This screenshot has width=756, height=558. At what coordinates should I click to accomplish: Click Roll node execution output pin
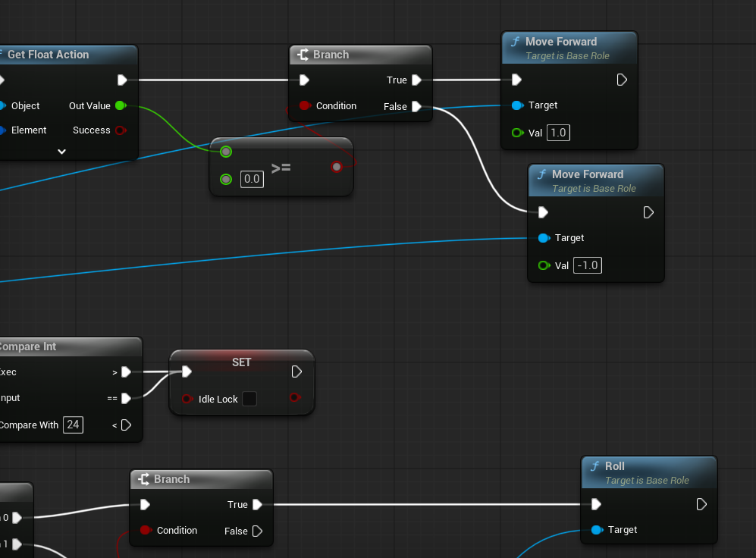coord(701,504)
